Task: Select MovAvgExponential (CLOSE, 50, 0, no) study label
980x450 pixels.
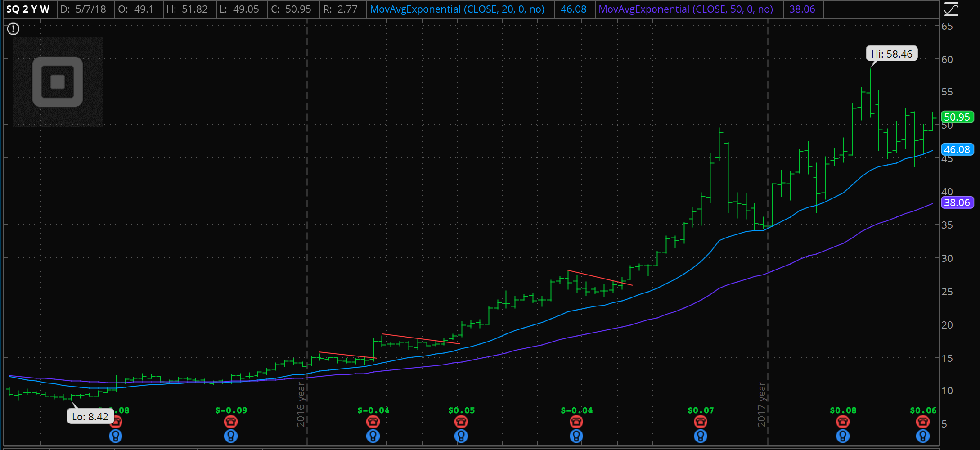Action: [x=686, y=9]
